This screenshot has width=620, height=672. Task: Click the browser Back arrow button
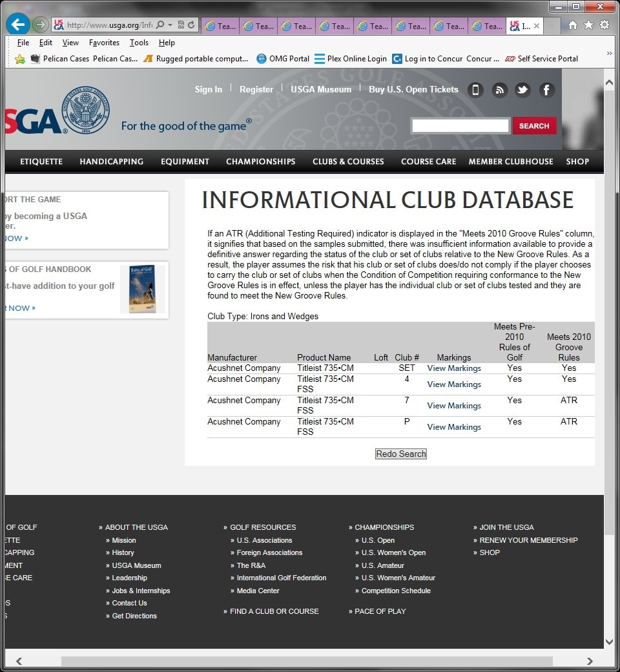17,25
